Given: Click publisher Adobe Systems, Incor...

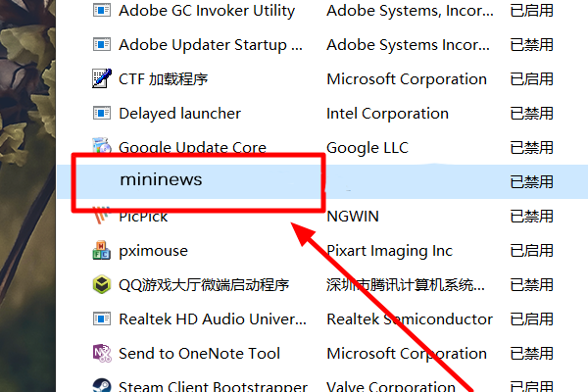Looking at the screenshot, I should [x=410, y=11].
